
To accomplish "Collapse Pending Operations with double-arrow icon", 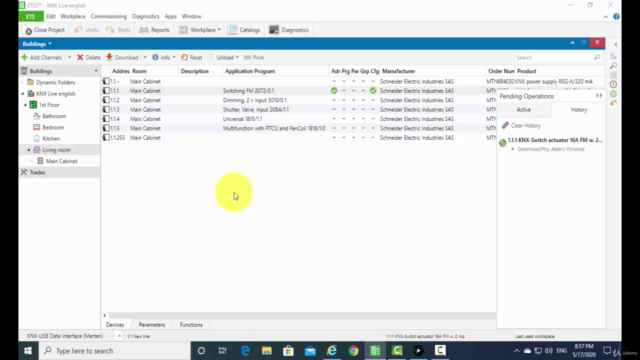I will pos(599,96).
